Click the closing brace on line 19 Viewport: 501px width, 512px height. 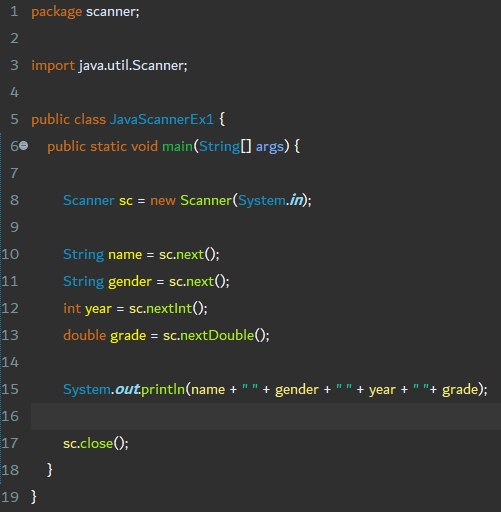[33, 497]
